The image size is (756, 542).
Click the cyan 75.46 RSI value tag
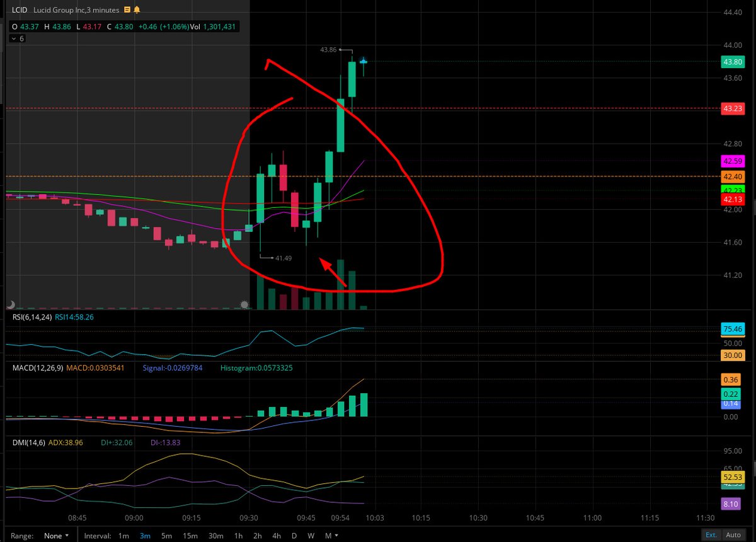click(x=733, y=329)
